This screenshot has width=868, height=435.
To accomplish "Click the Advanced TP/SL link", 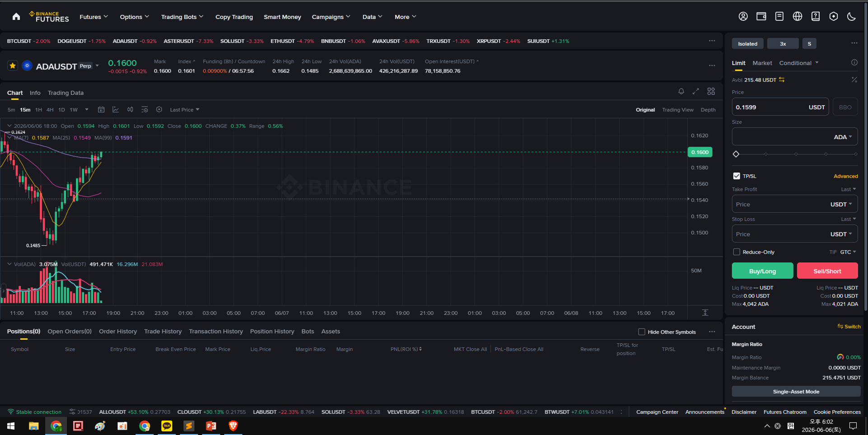I will (x=845, y=176).
